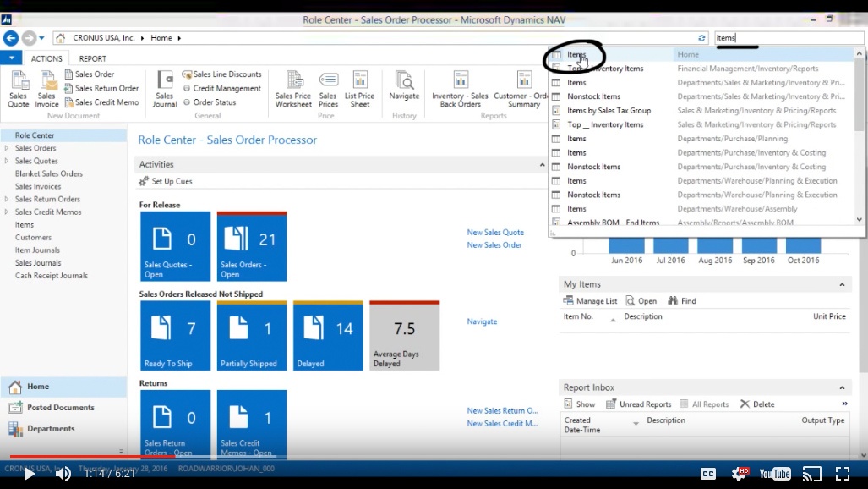This screenshot has height=489, width=868.
Task: Show Unread Reports in Report Inbox
Action: coord(639,404)
